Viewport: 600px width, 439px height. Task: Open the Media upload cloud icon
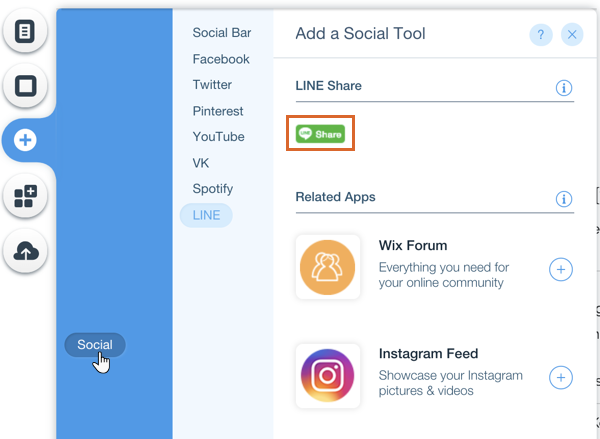click(x=25, y=251)
